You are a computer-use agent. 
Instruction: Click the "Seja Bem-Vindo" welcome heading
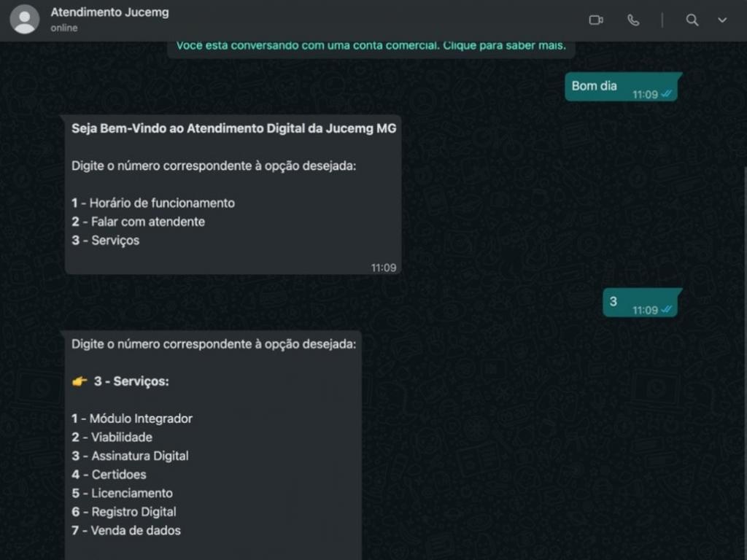pyautogui.click(x=233, y=128)
